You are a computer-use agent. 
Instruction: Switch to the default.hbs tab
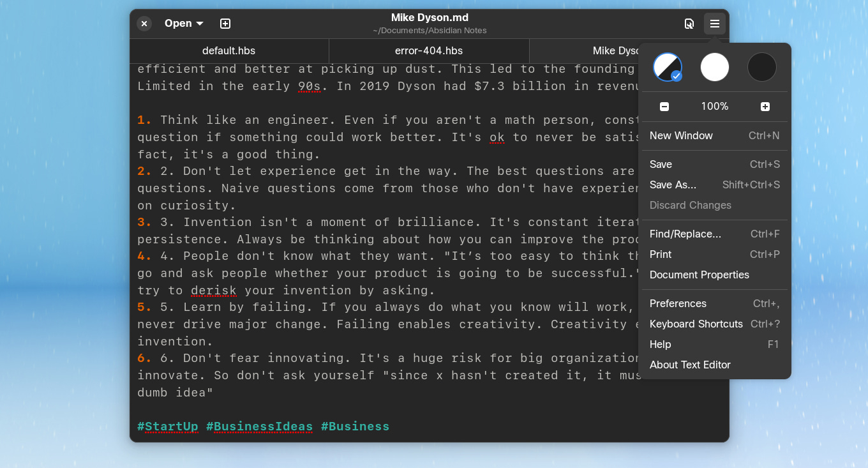point(229,50)
